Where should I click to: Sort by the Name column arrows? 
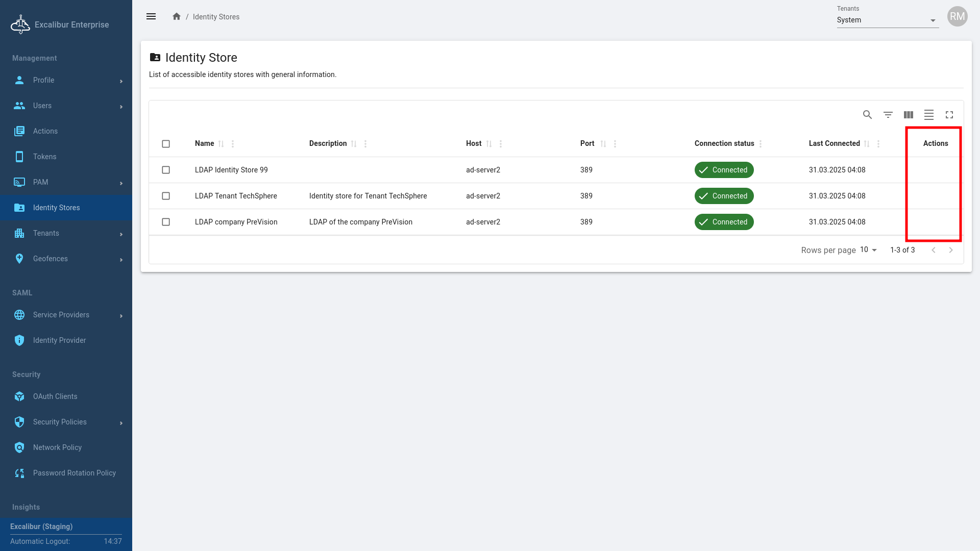click(x=221, y=144)
